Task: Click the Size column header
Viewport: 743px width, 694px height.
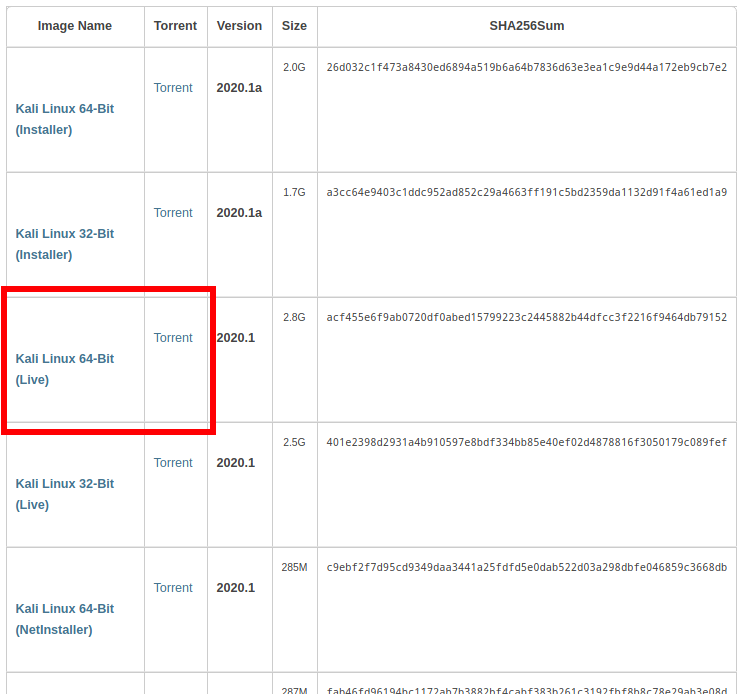Action: [x=294, y=26]
